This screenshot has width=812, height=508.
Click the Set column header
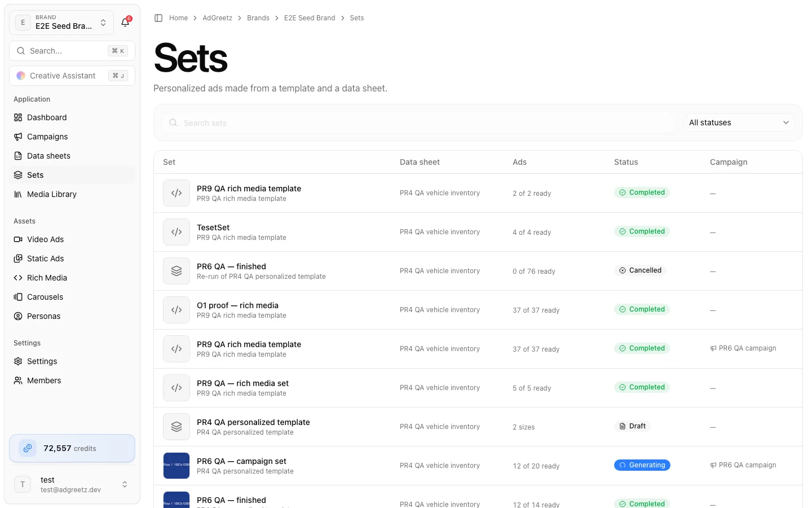pos(169,162)
